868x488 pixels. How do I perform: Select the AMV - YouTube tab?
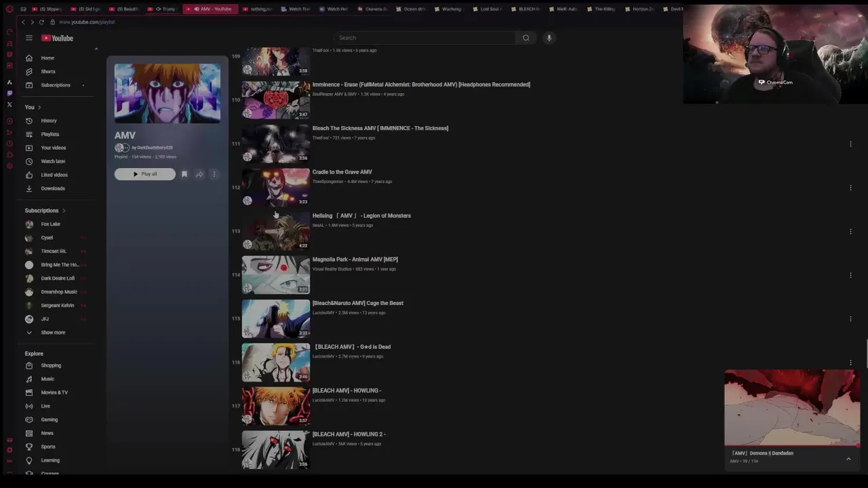coord(212,9)
